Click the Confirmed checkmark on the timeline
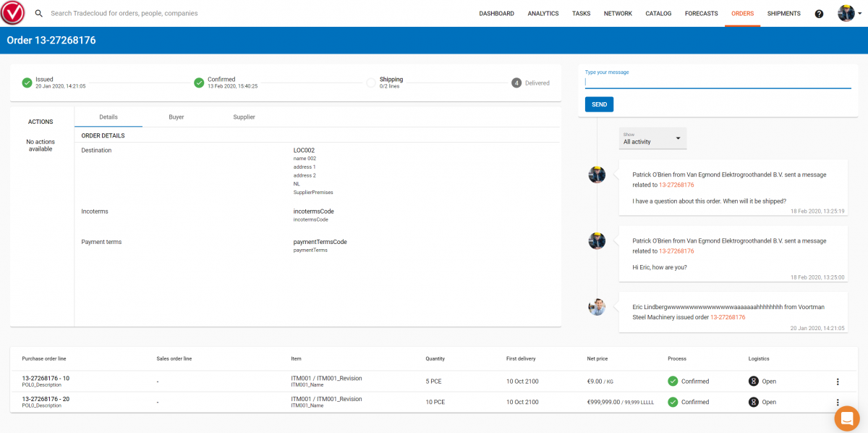This screenshot has width=868, height=433. [x=199, y=83]
